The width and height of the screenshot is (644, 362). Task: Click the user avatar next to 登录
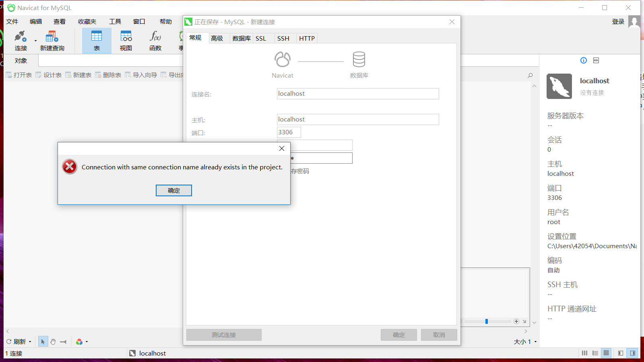point(634,22)
